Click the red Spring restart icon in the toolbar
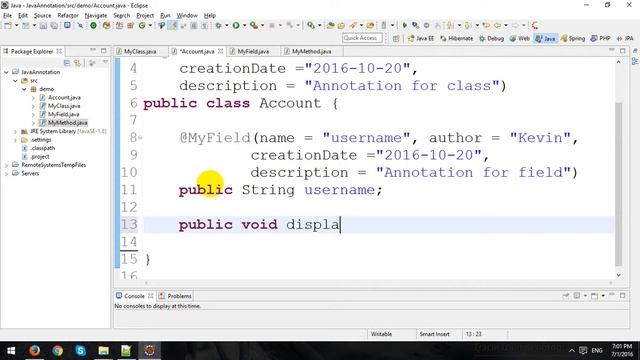This screenshot has height=360, width=640. pyautogui.click(x=535, y=25)
